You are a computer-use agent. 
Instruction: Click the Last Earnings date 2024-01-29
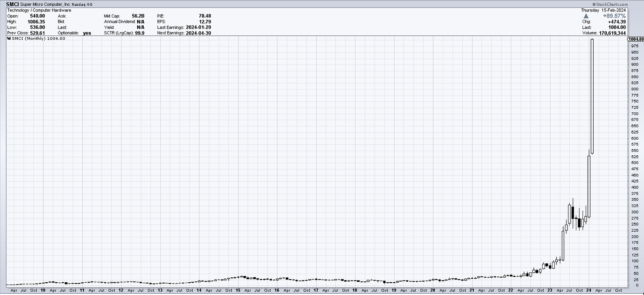tap(198, 27)
